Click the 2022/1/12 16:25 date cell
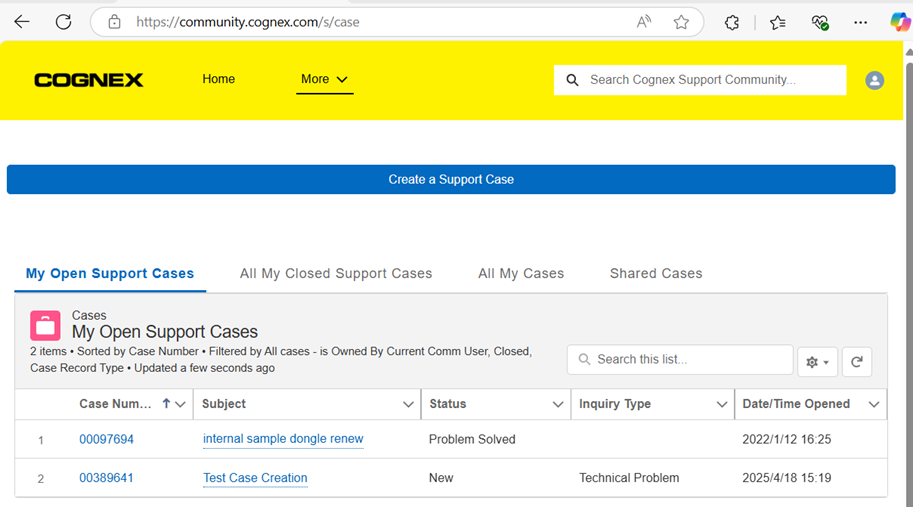This screenshot has height=507, width=913. click(787, 439)
